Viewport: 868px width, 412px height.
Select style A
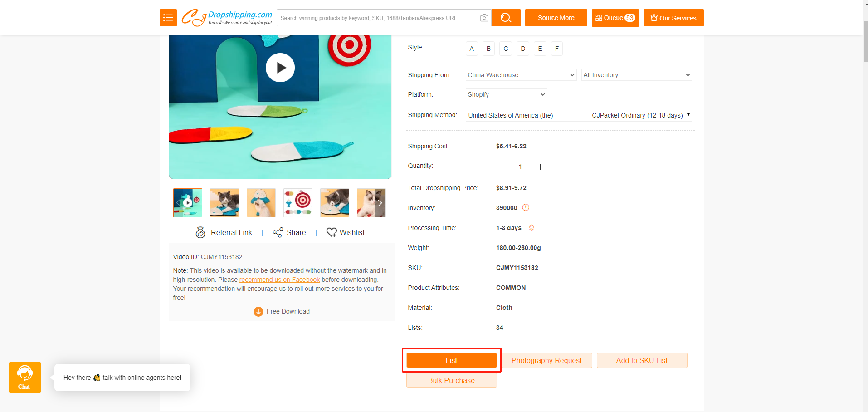472,49
